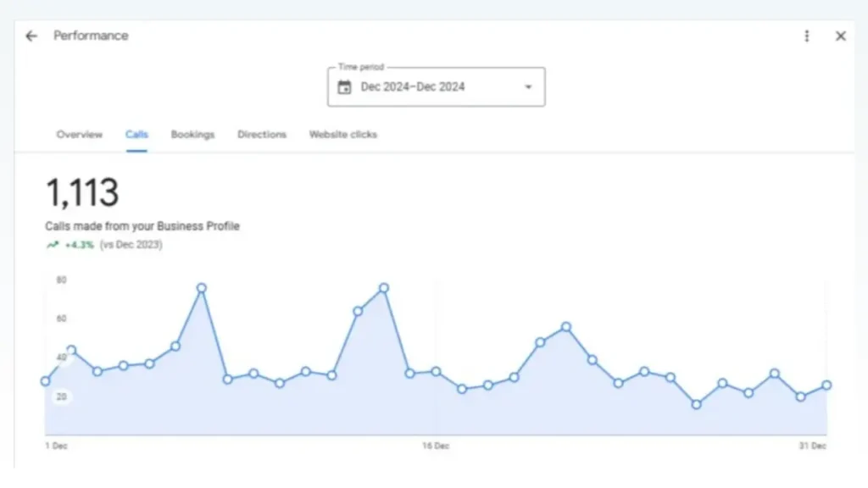Click the '31 Dec' axis label
Image resolution: width=868 pixels, height=488 pixels.
[813, 446]
